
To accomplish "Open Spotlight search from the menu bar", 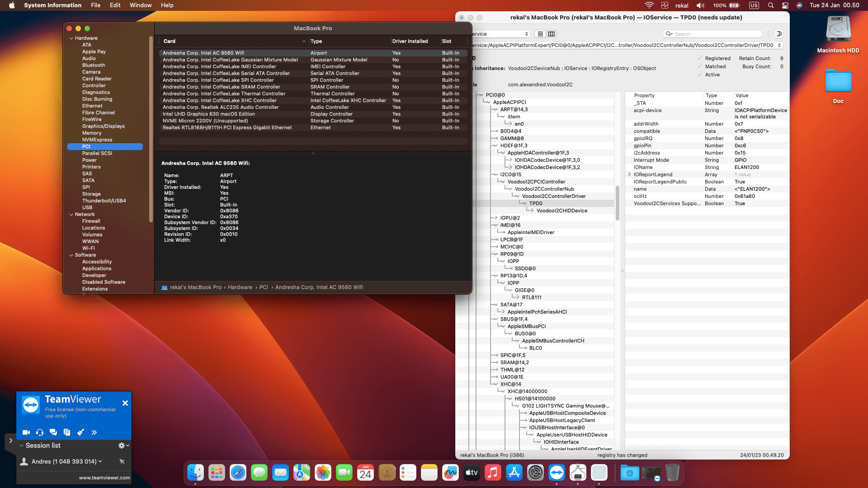I will (770, 5).
